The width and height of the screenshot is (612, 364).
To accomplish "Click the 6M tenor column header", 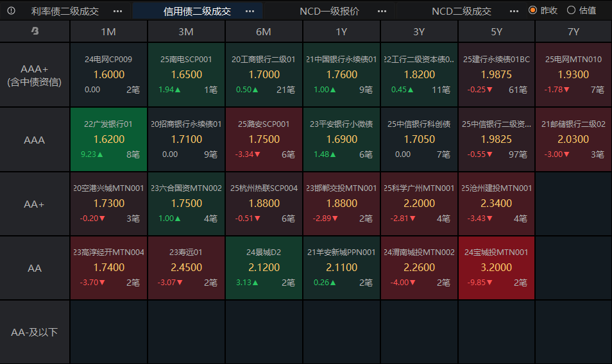I will 264,31.
